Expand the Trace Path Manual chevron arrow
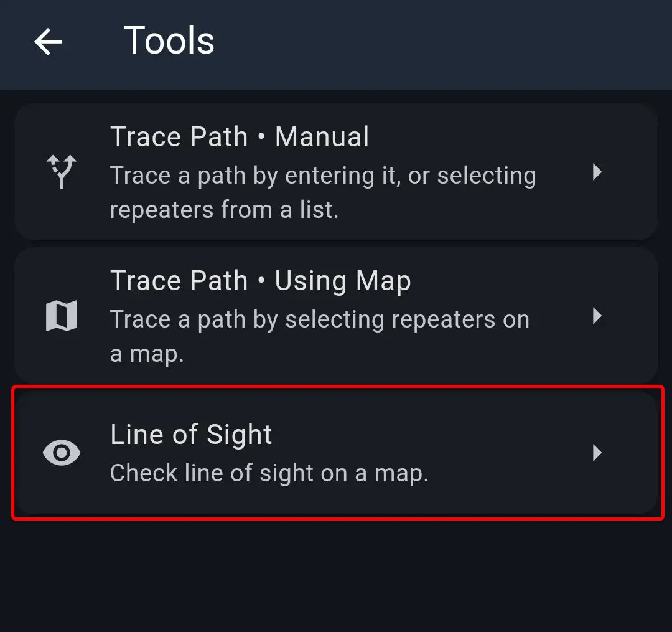The image size is (672, 632). [597, 172]
